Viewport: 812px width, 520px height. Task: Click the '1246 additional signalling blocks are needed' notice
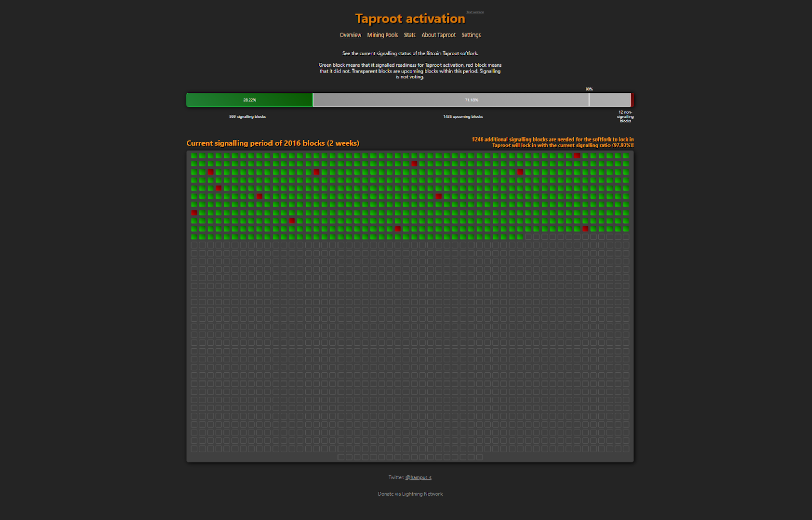tap(553, 140)
